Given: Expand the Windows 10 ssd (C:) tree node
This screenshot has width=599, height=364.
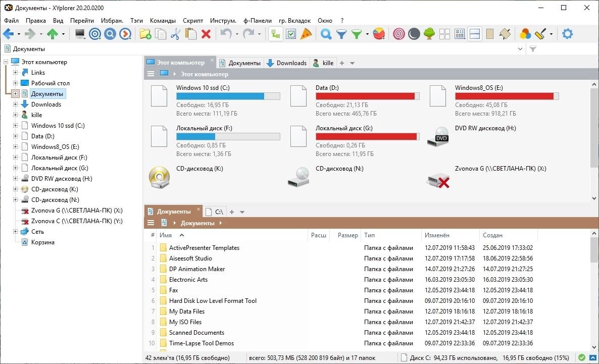Looking at the screenshot, I should [x=15, y=126].
